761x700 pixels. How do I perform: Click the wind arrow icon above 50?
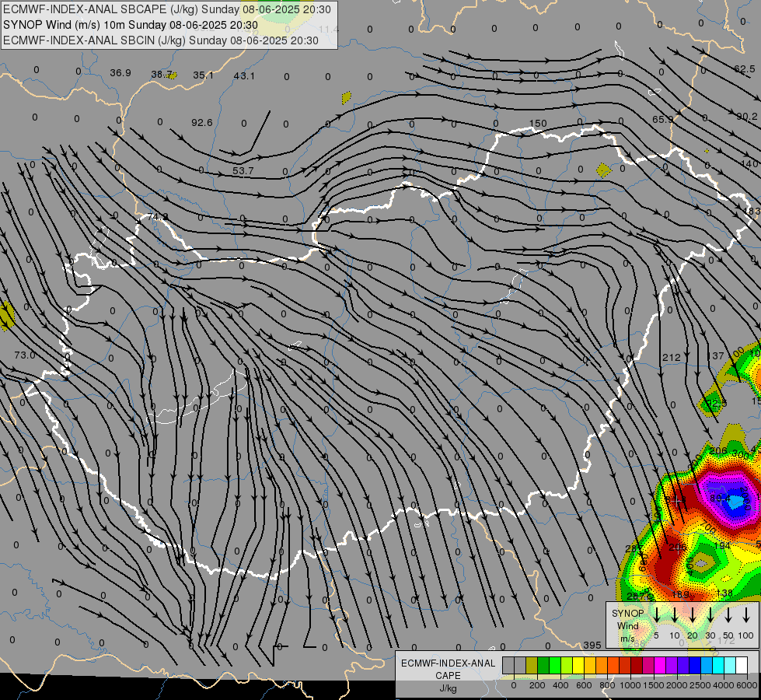[728, 614]
